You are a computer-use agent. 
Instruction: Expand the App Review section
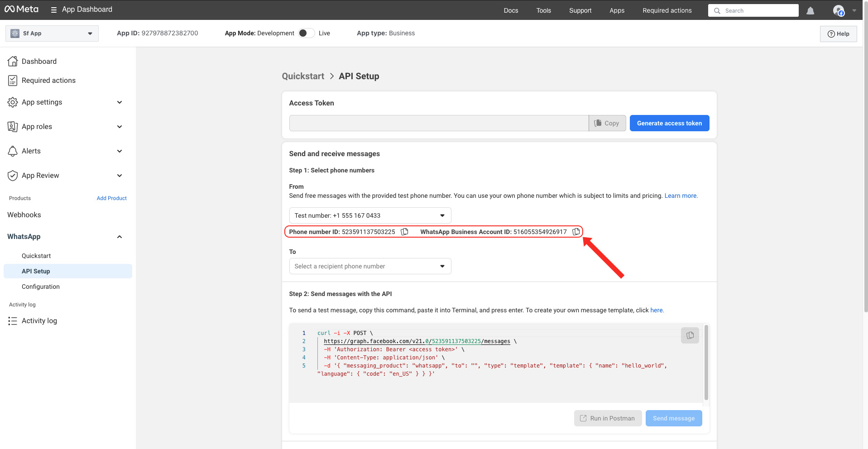(120, 176)
